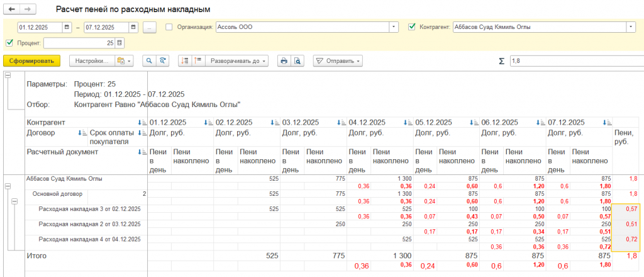The image size is (644, 277).
Task: Expand the Контрагент dropdown list
Action: 630,27
